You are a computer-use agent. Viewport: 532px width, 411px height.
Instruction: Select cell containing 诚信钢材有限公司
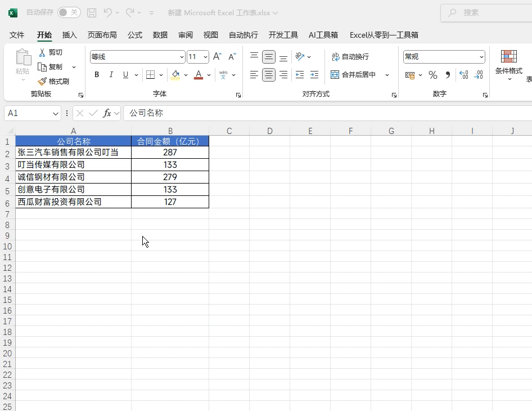pos(73,177)
